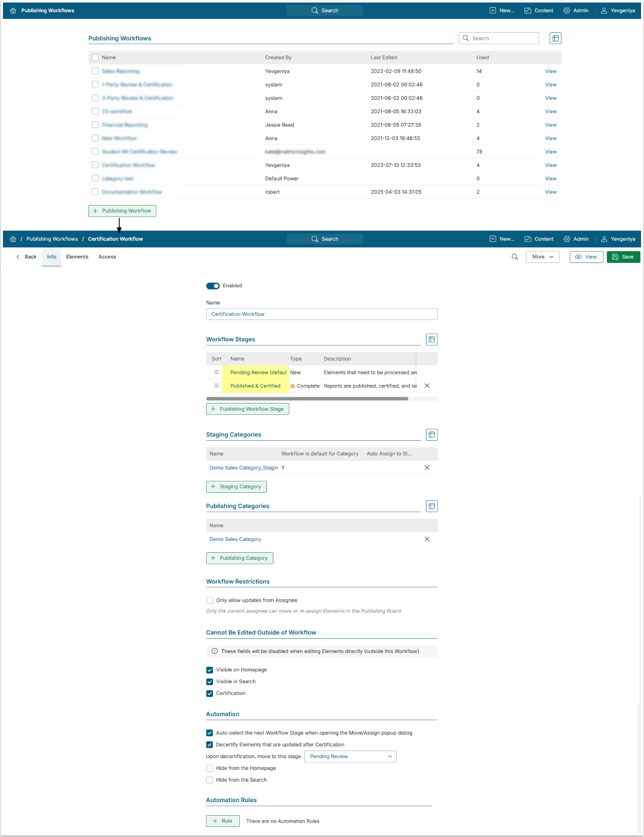Click the New plus icon in the list page header
The width and height of the screenshot is (644, 837).
pos(493,10)
